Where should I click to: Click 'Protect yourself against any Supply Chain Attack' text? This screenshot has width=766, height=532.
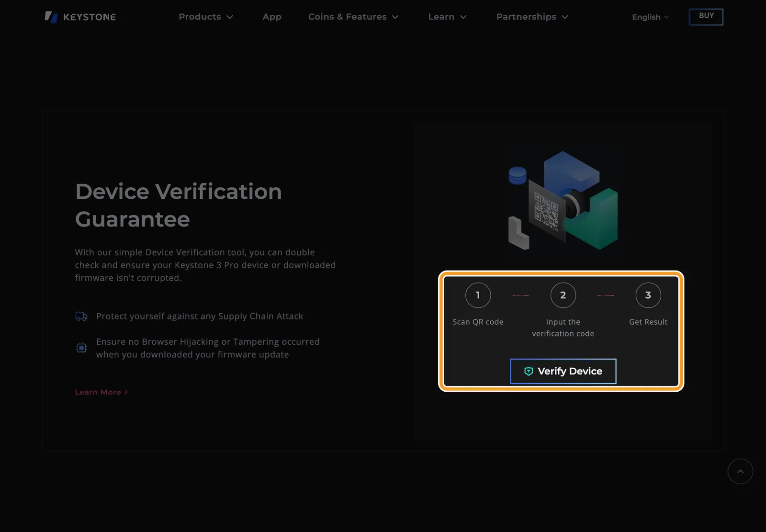click(x=200, y=316)
